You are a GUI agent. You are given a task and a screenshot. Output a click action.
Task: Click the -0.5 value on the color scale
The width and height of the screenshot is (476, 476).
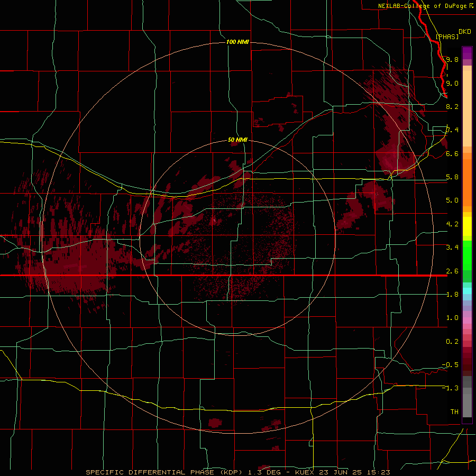click(450, 365)
